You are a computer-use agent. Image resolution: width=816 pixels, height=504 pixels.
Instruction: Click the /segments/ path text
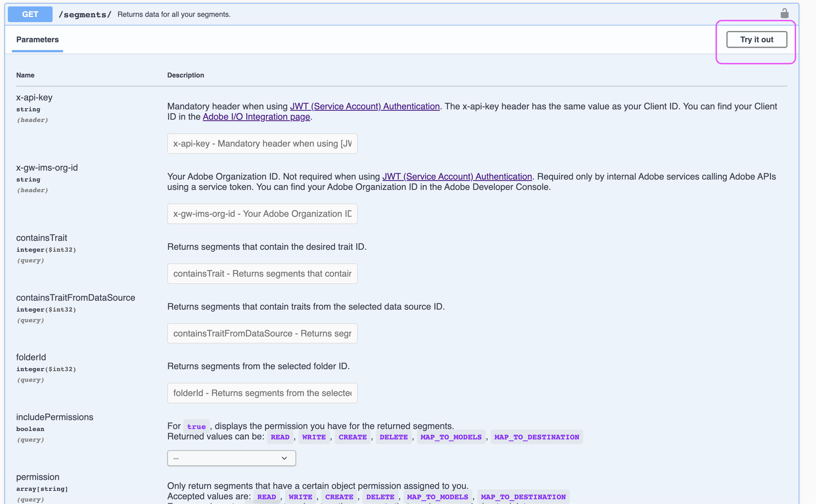click(85, 14)
